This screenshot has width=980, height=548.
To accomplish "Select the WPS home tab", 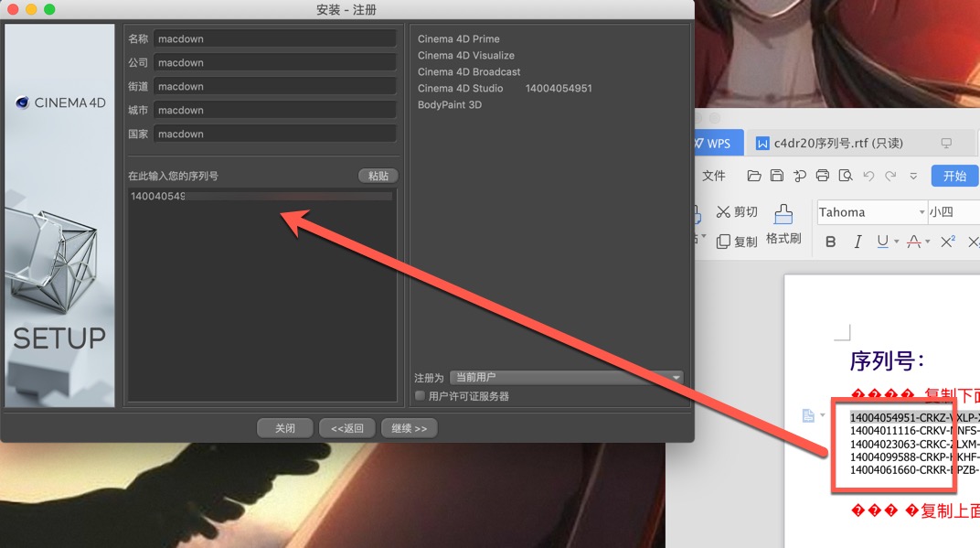I will coord(719,144).
